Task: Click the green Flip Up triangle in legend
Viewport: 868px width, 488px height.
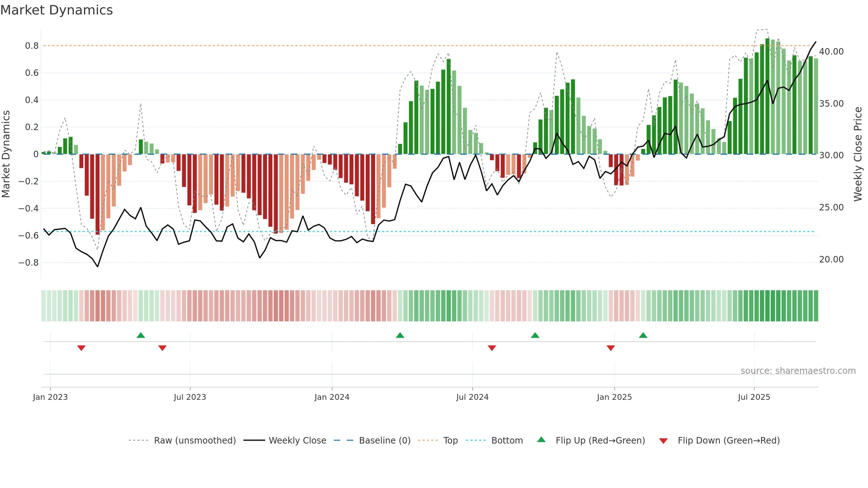Action: [541, 440]
